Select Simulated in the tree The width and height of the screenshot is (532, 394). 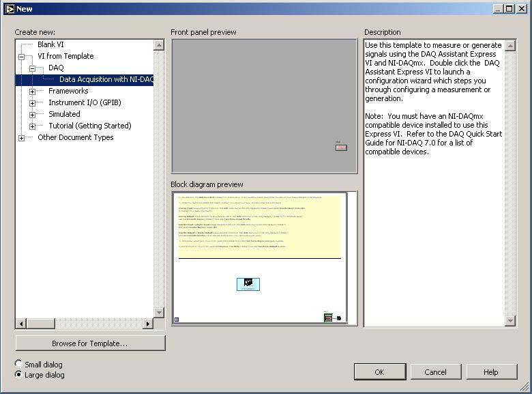click(x=64, y=114)
